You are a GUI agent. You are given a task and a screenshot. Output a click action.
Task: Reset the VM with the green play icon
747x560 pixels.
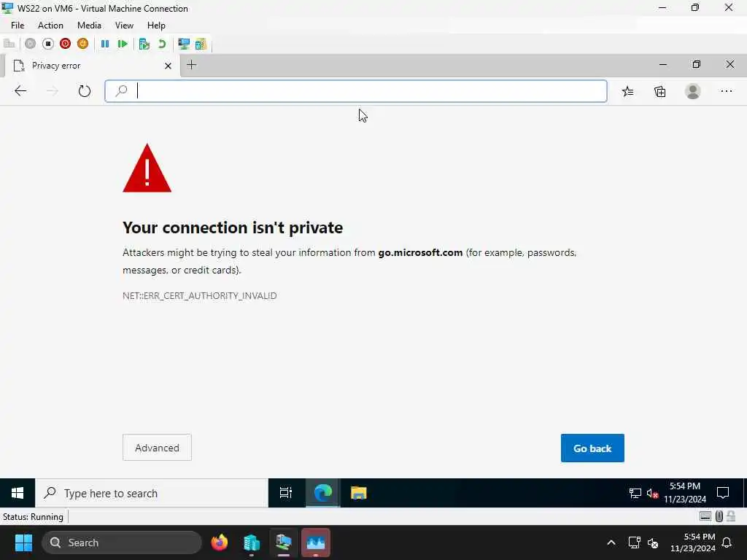click(x=123, y=44)
